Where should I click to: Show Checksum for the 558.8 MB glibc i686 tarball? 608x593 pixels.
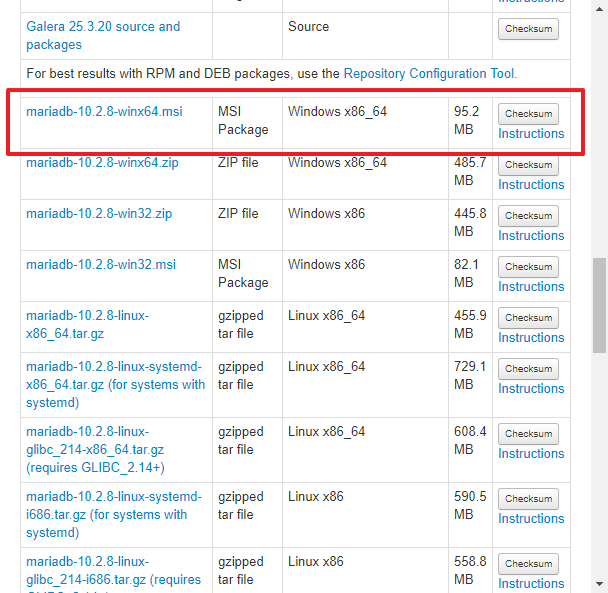coord(528,564)
